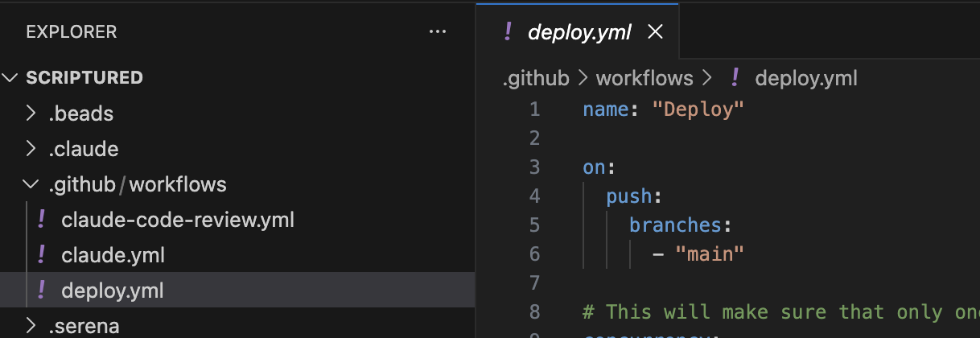Click the EXPLORER panel title

pyautogui.click(x=72, y=32)
